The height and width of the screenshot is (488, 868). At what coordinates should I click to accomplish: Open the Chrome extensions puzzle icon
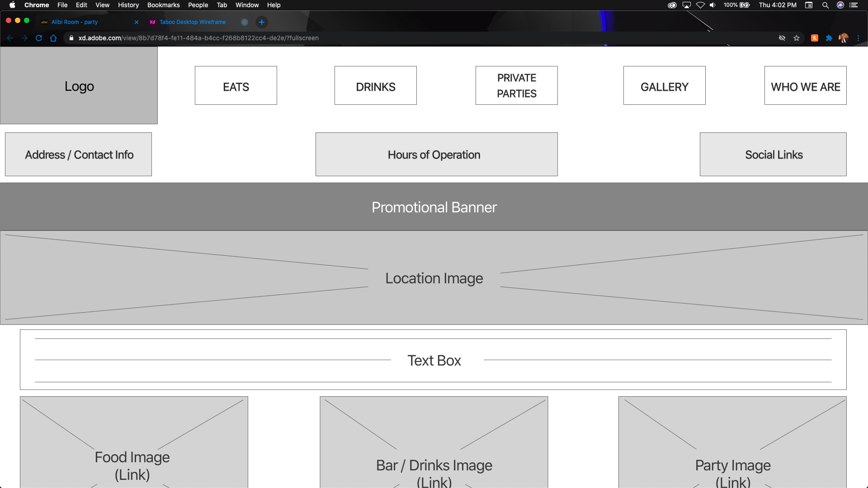[829, 38]
